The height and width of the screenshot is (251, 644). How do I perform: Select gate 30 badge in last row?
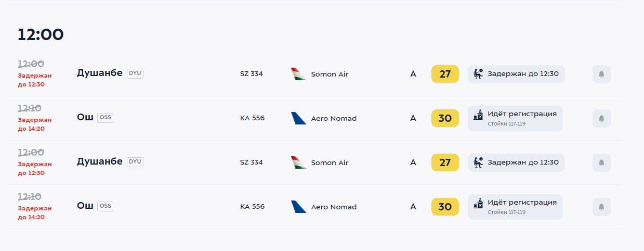(445, 207)
